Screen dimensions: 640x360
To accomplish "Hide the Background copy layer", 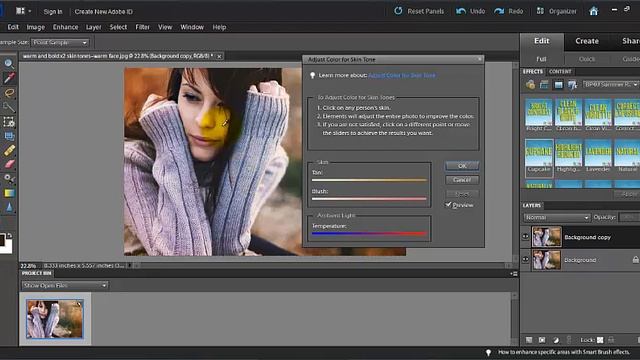I will (526, 236).
